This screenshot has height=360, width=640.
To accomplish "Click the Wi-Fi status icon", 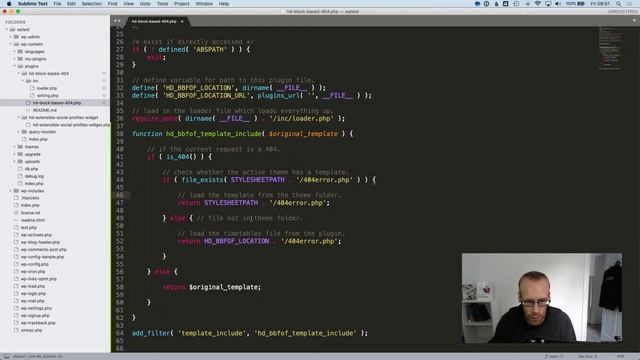I will [x=538, y=4].
